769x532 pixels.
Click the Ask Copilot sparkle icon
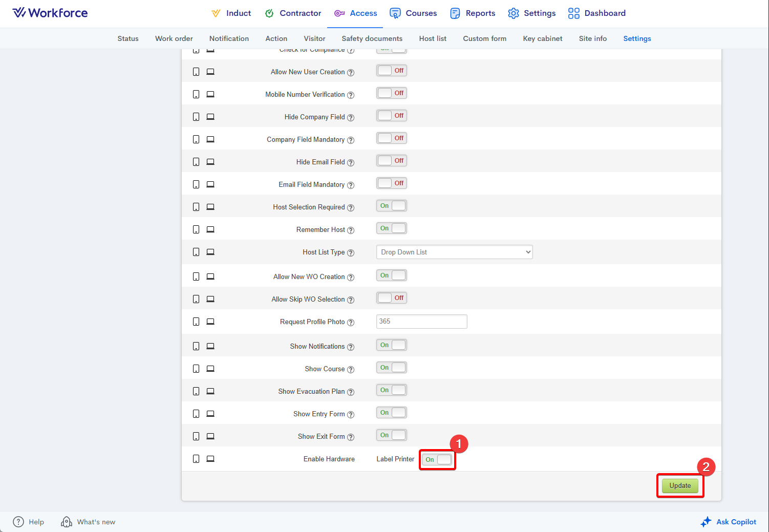pos(706,522)
